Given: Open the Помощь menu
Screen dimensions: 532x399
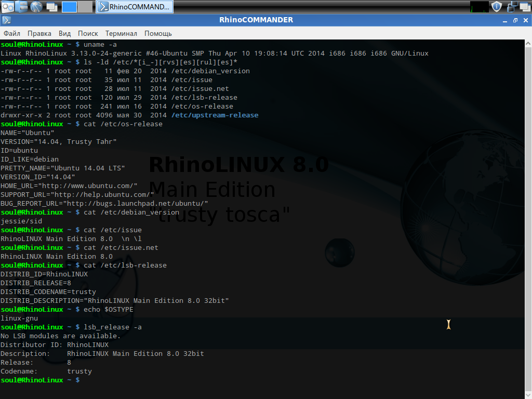Looking at the screenshot, I should point(158,34).
